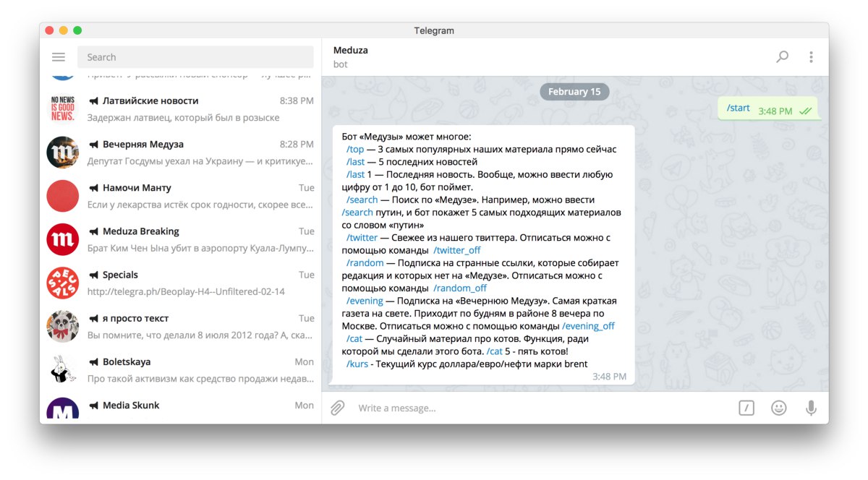This screenshot has height=480, width=868.
Task: Click the double-check read receipt icon
Action: (805, 111)
